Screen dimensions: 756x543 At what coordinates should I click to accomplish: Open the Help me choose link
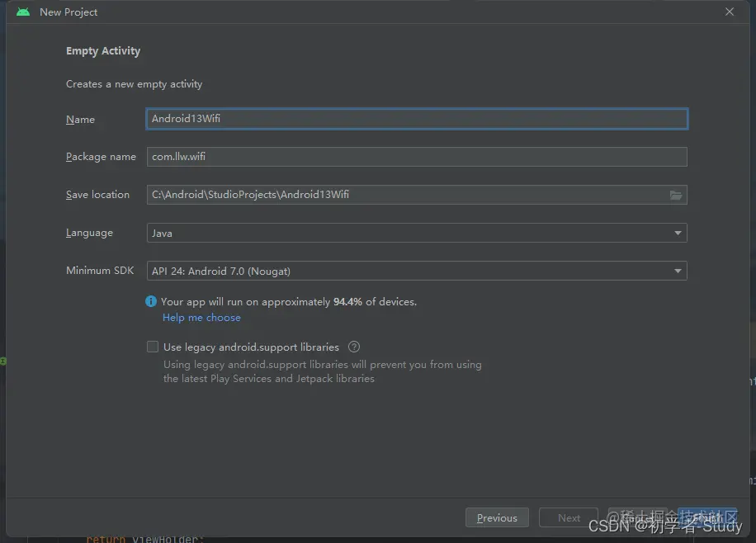pyautogui.click(x=201, y=318)
